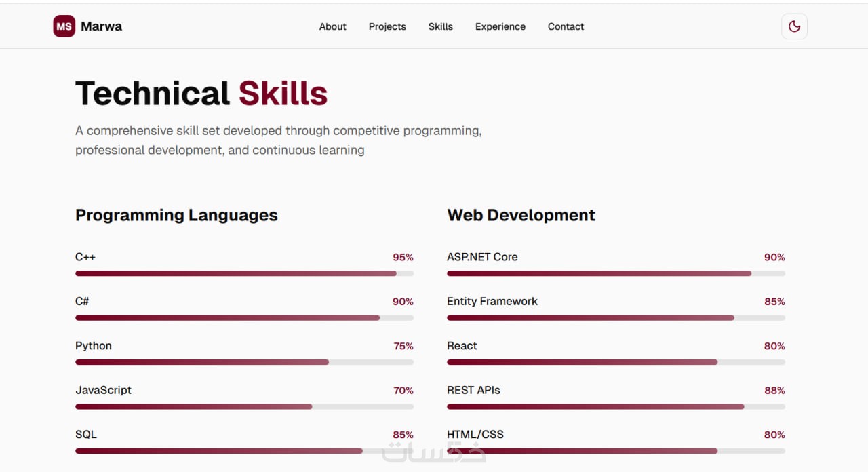Click the Web Development heading
The width and height of the screenshot is (868, 472).
point(521,215)
